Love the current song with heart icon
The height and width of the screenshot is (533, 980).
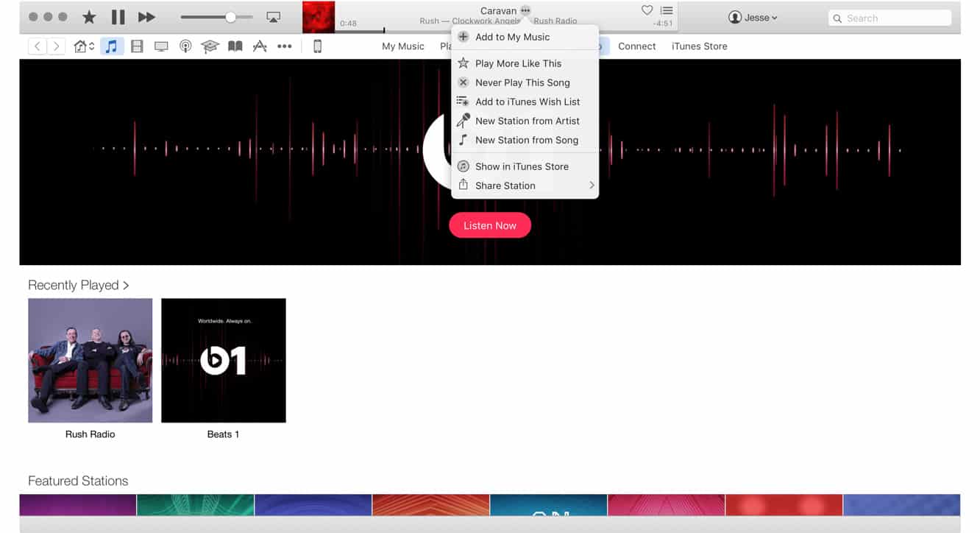[x=647, y=10]
